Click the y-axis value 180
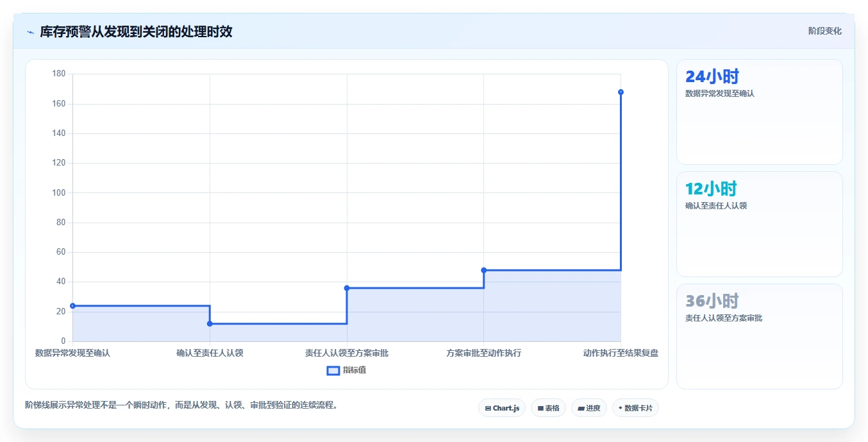This screenshot has height=442, width=868. tap(59, 74)
